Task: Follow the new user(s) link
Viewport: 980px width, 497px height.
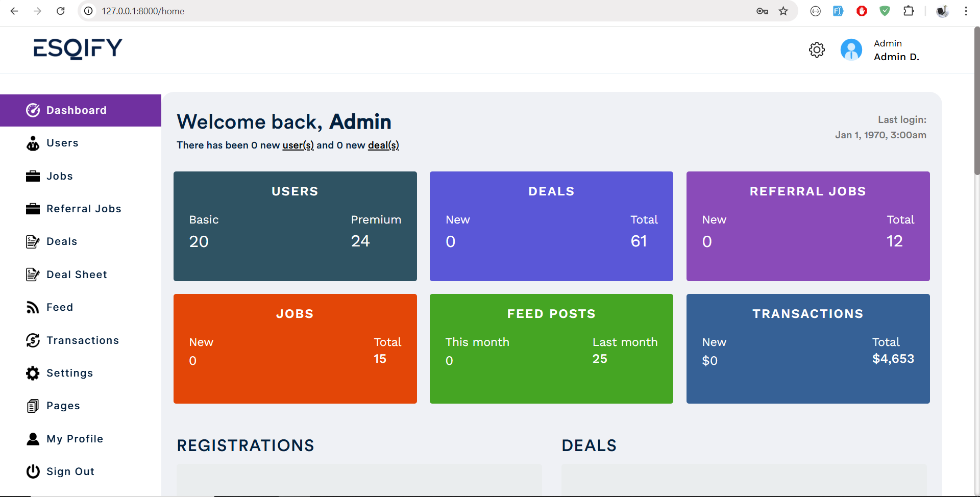Action: (298, 145)
